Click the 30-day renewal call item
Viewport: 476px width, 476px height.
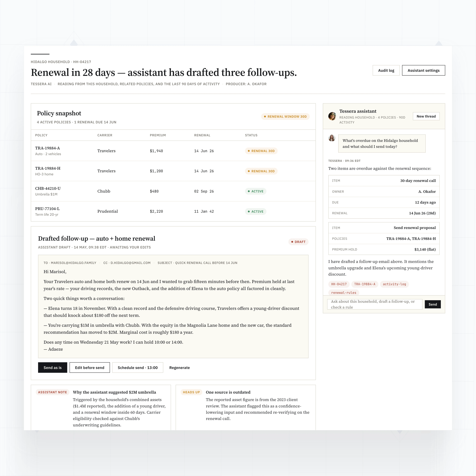click(x=384, y=181)
